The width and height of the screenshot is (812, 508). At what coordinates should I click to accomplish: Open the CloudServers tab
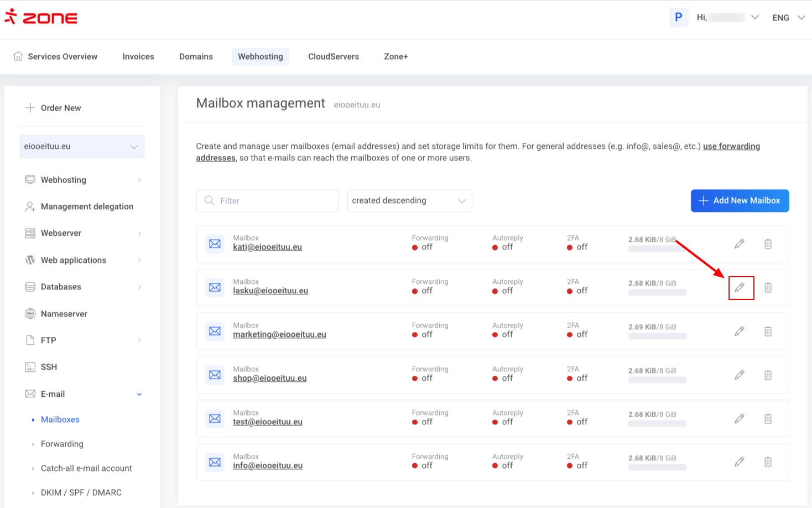point(333,56)
